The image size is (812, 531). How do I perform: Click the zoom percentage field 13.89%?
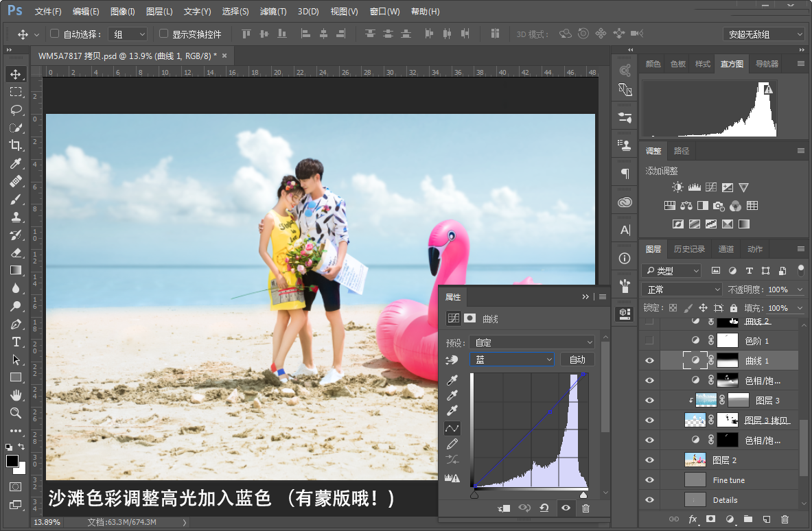click(x=47, y=522)
